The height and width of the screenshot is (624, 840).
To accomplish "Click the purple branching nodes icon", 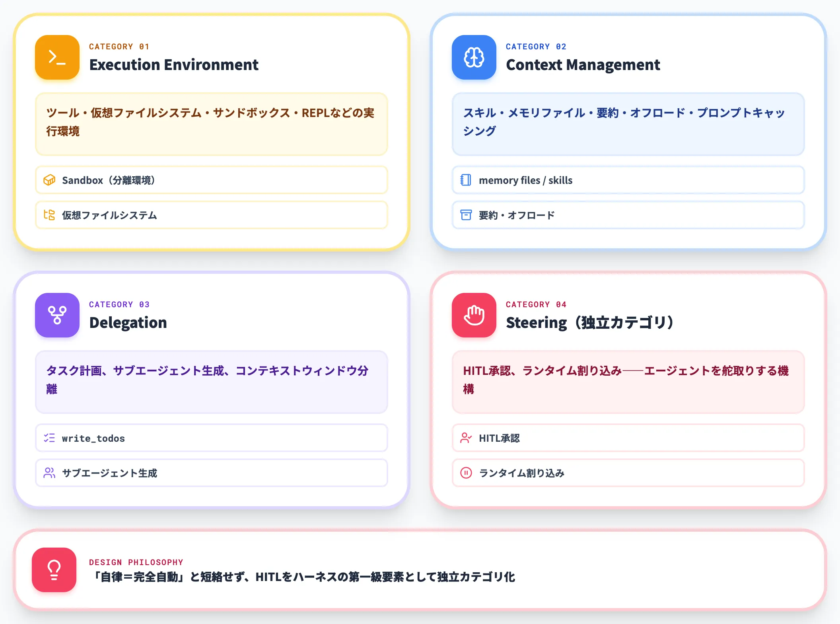I will point(57,315).
